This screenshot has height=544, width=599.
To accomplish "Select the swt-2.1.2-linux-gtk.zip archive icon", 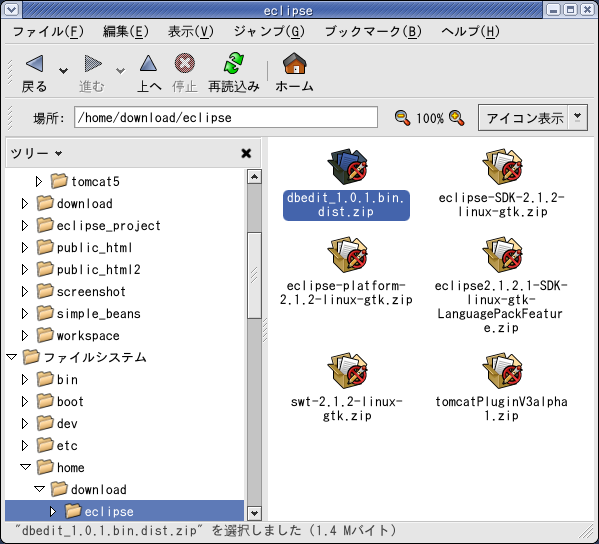I will [x=347, y=371].
